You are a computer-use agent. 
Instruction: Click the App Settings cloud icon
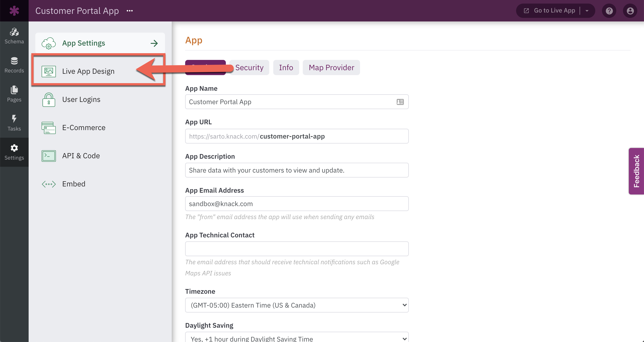pos(49,43)
